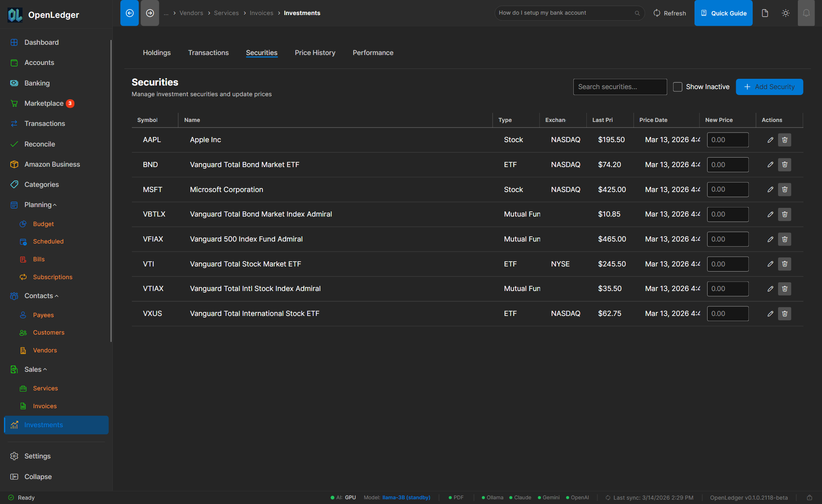Click lock icon in status bar
The width and height of the screenshot is (822, 504).
[809, 498]
